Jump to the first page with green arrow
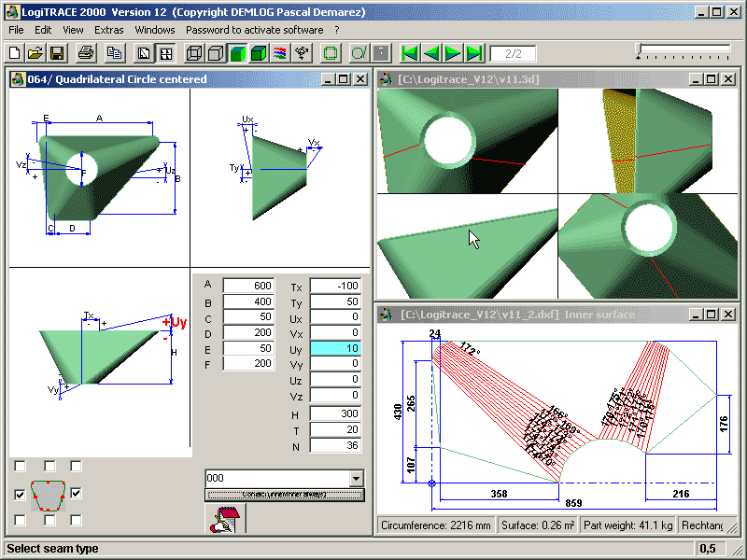This screenshot has height=560, width=747. point(410,53)
